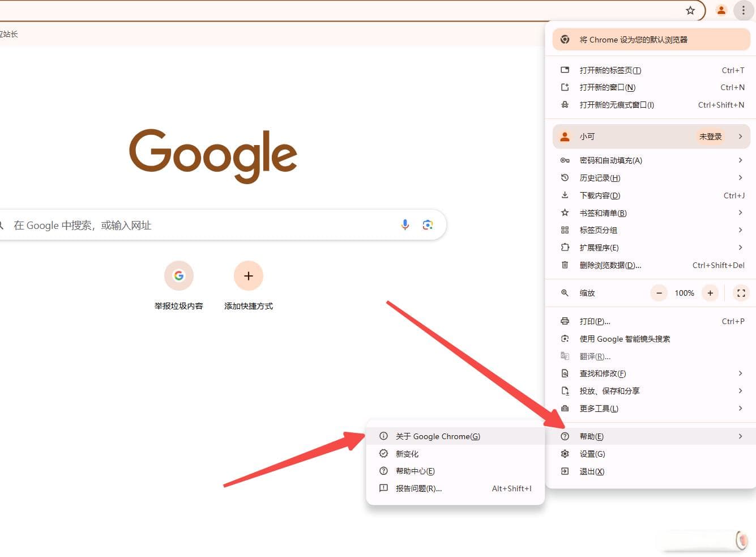Image resolution: width=756 pixels, height=557 pixels.
Task: Click the history clock icon beside 历史记录
Action: [565, 178]
